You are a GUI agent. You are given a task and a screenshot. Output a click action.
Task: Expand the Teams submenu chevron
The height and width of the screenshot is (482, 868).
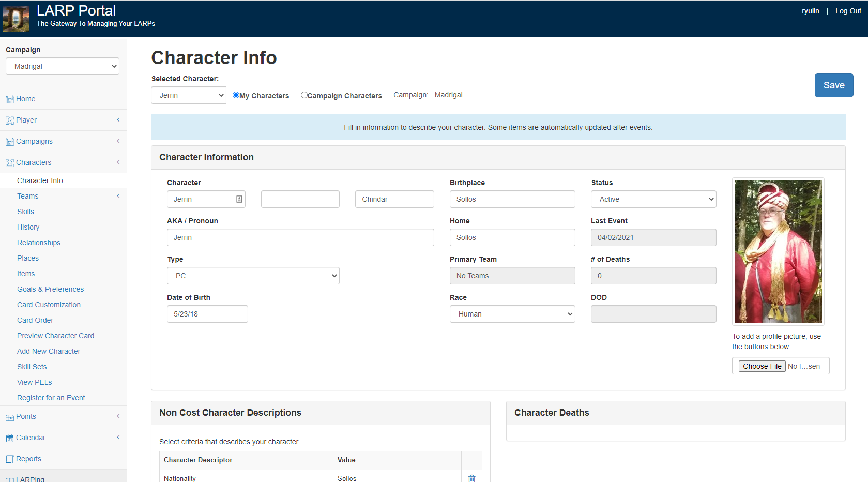coord(118,196)
